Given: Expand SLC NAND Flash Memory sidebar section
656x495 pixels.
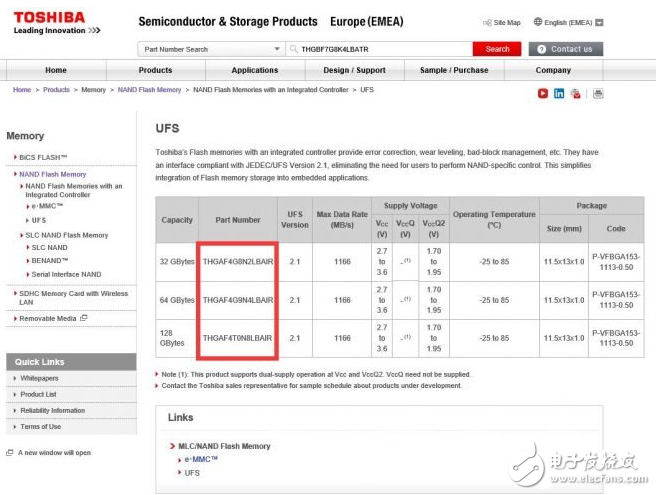Looking at the screenshot, I should (67, 235).
